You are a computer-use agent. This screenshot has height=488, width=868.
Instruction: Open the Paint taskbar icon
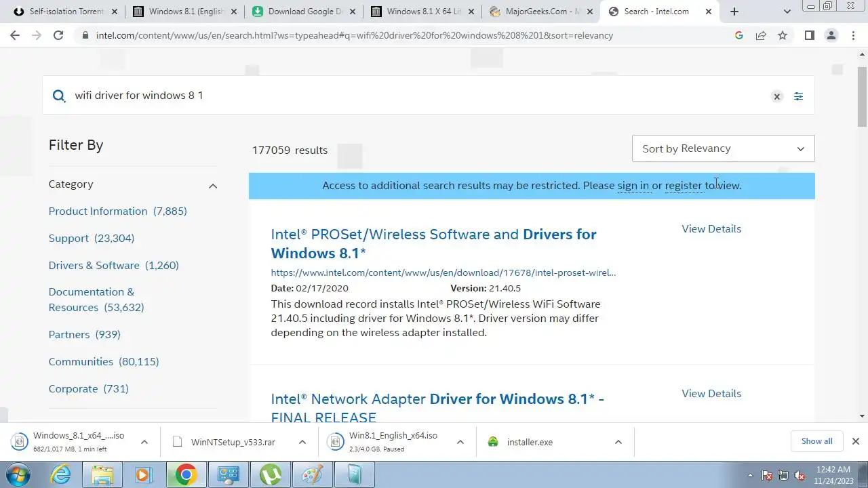[x=312, y=474]
